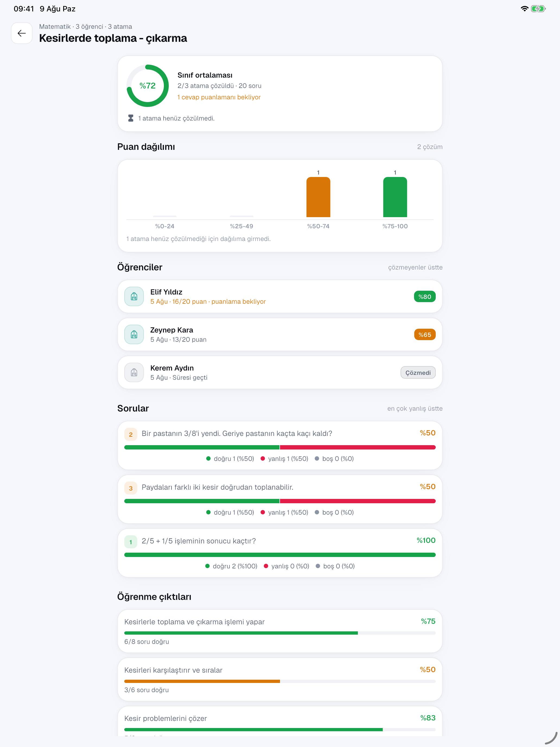Click question number 2 badge
560x747 pixels.
(131, 434)
